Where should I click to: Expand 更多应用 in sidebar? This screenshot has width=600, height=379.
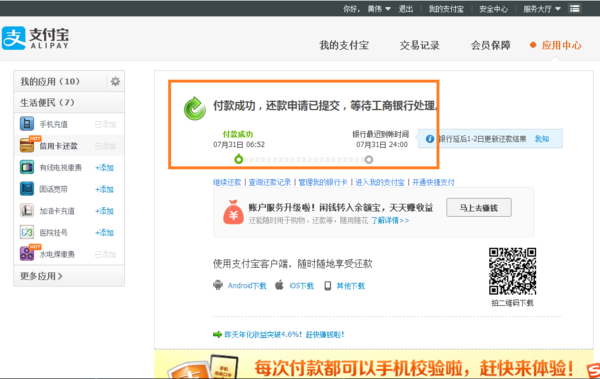(41, 276)
